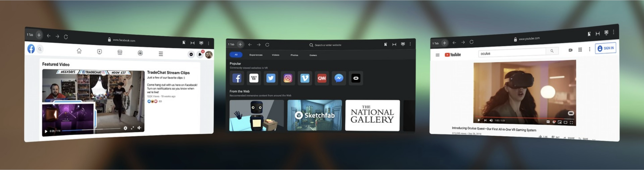Screen dimensions: 644x170
Task: Open the CNN shortcut tile
Action: [x=322, y=78]
